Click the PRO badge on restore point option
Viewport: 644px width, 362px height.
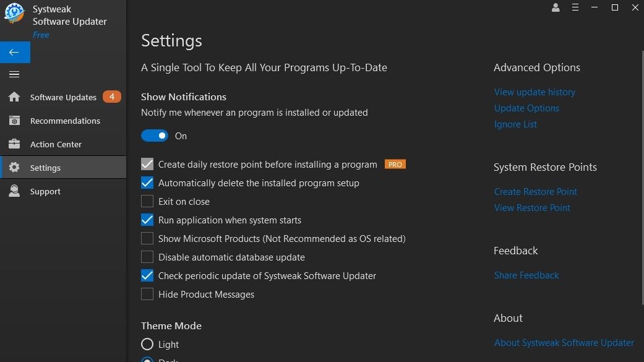(395, 164)
